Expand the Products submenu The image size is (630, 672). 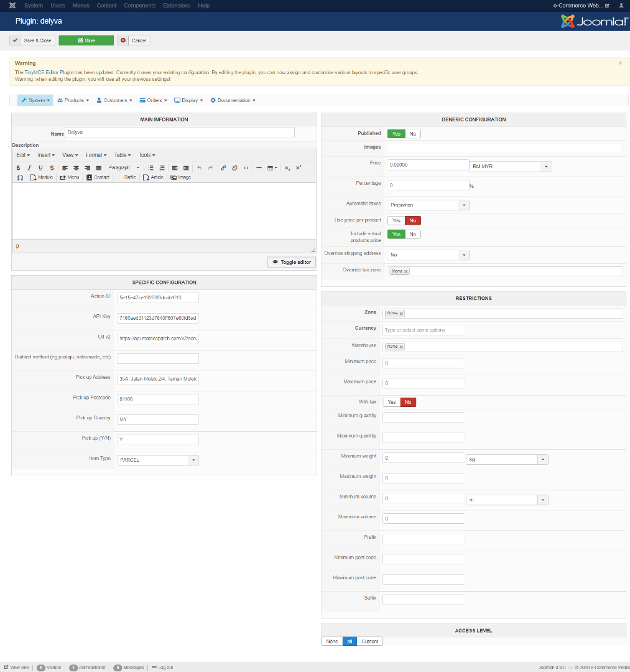click(x=73, y=100)
